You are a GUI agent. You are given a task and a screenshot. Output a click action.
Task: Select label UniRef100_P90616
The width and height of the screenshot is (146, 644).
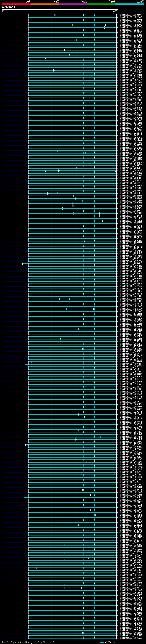(131, 419)
